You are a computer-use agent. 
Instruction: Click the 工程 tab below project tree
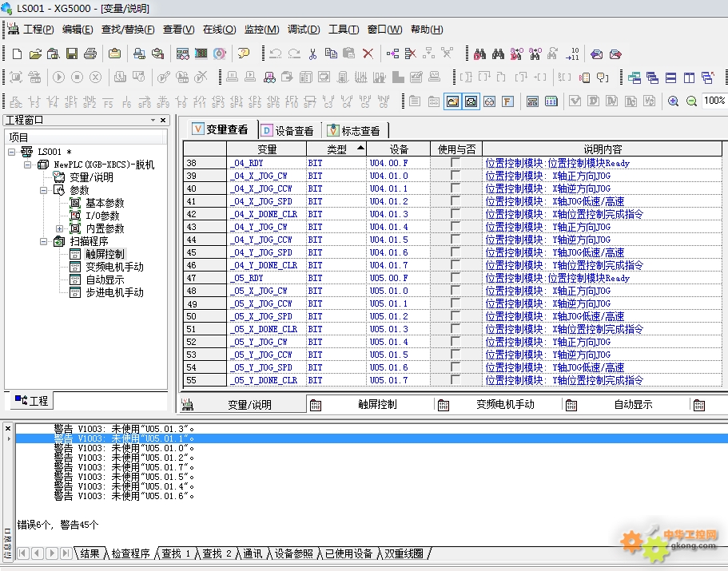(32, 400)
